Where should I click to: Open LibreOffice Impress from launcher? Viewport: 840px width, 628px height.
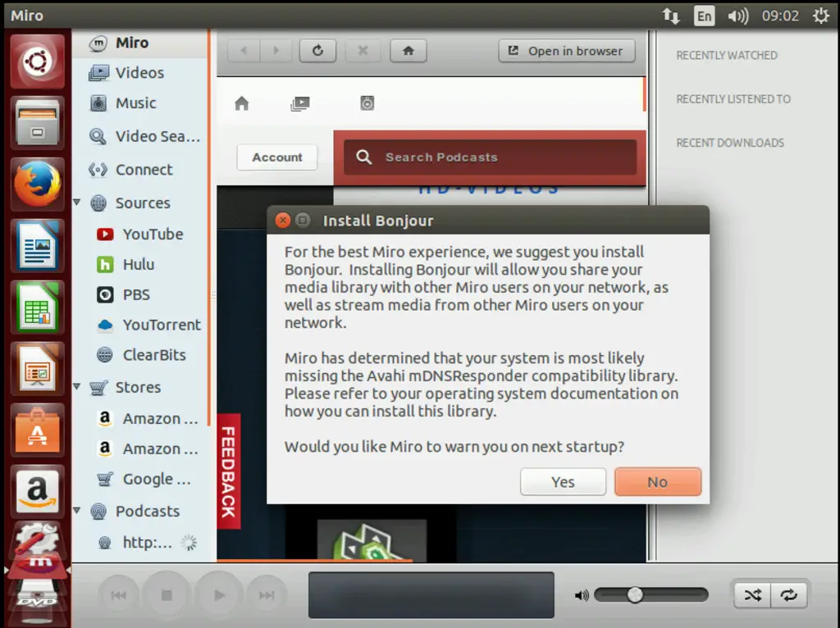(x=37, y=369)
